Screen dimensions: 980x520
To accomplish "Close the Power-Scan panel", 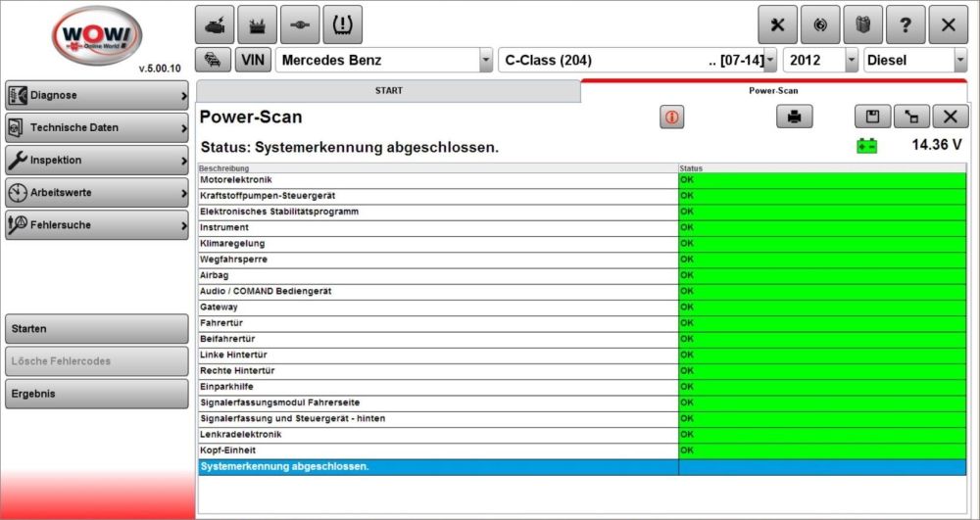I will (950, 117).
